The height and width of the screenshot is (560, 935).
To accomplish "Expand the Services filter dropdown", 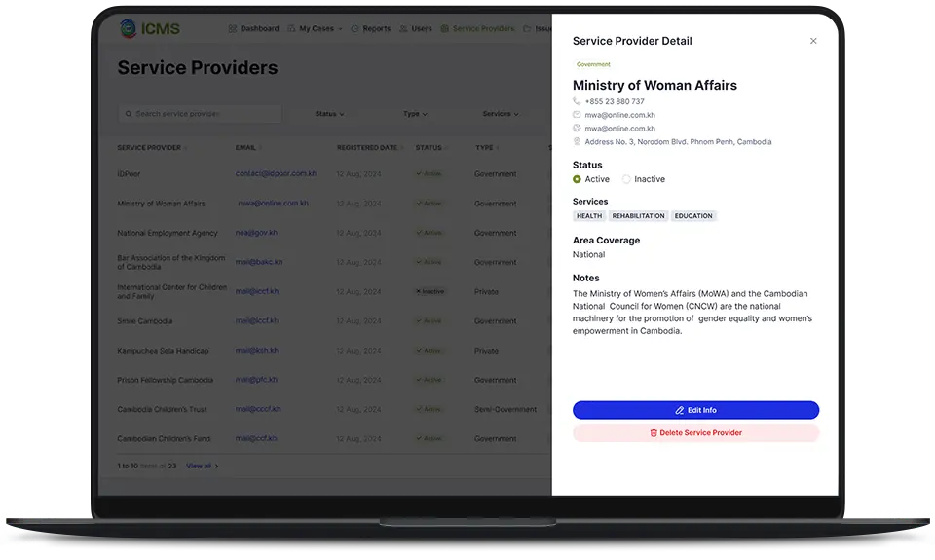I will [500, 114].
